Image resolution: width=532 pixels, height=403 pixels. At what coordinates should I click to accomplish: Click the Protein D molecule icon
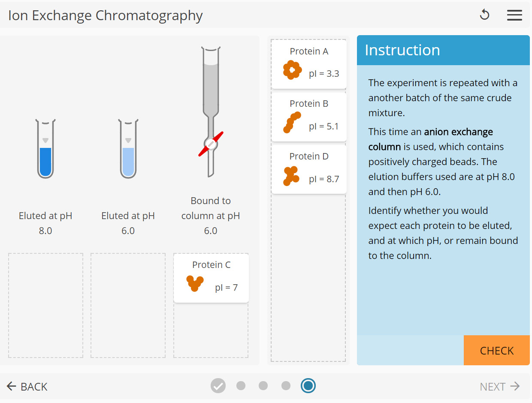292,175
